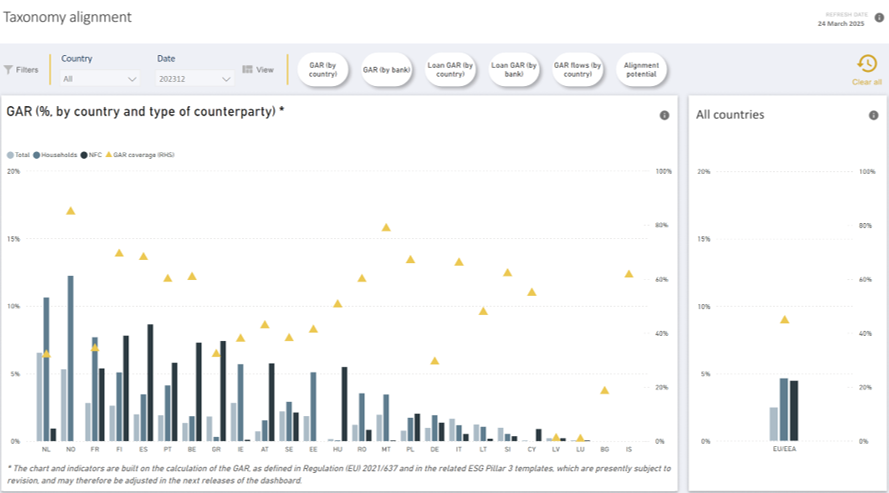Screen dimensions: 889x493
Task: Expand the Country dropdown
Action: point(100,78)
